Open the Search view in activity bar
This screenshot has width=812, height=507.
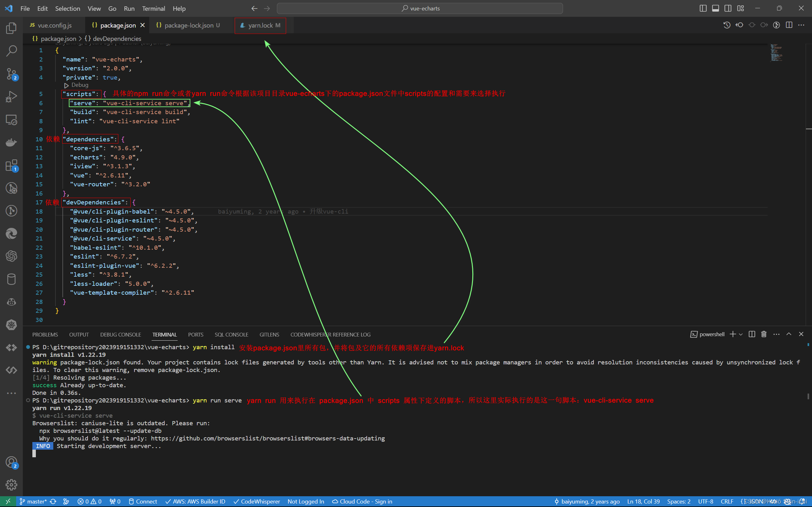[11, 51]
